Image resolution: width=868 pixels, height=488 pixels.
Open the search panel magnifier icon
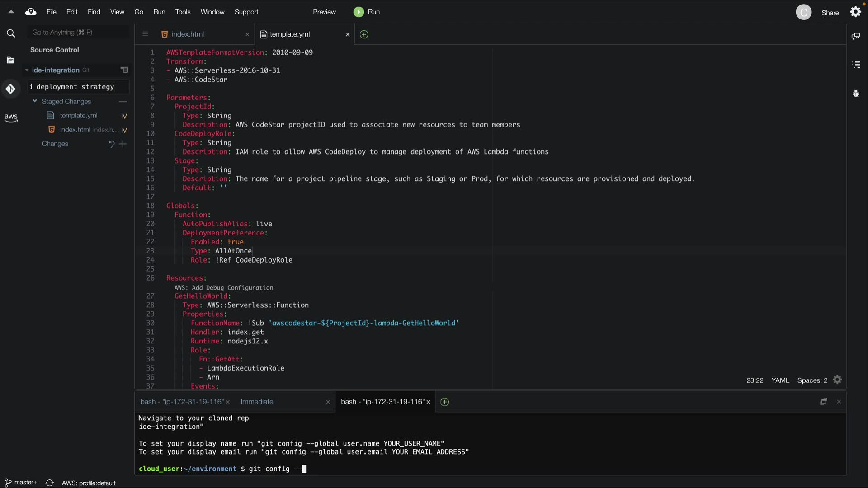point(11,33)
